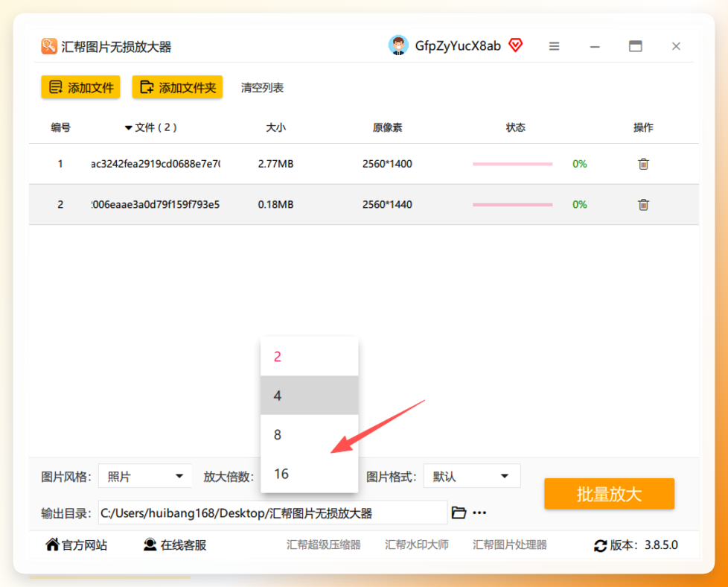The width and height of the screenshot is (728, 587).
Task: Click 添加文件 button
Action: (x=81, y=87)
